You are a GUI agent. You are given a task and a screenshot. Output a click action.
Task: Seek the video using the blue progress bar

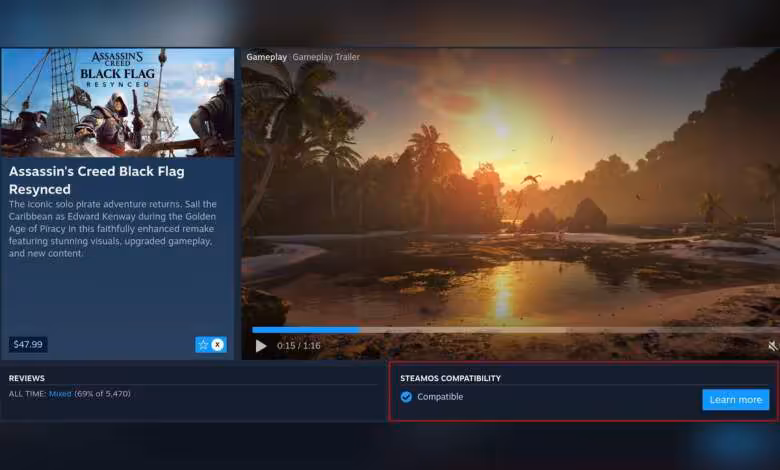pos(516,330)
